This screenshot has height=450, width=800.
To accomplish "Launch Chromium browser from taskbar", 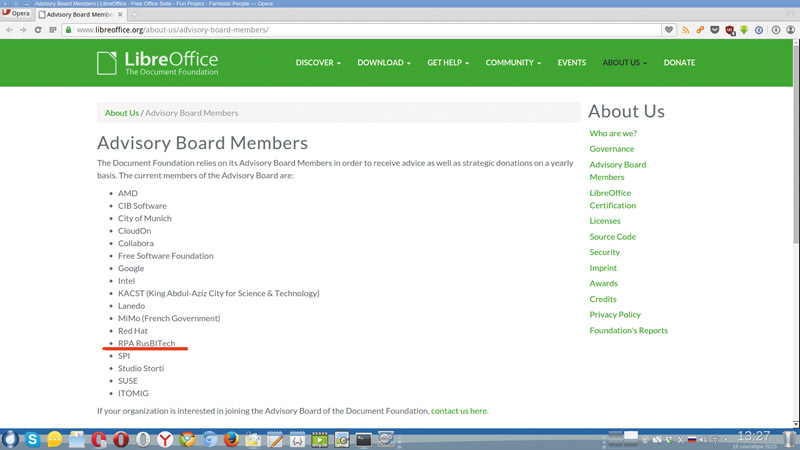I will 209,439.
